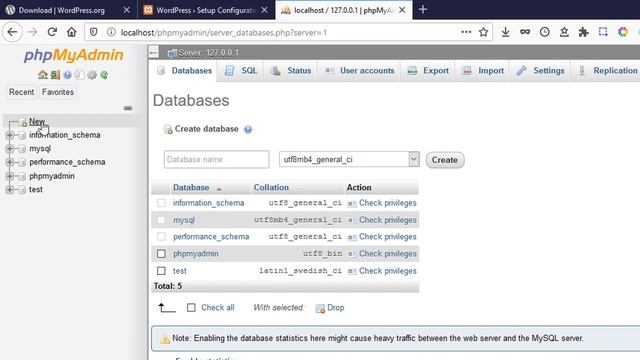Open MySQL documentation page icon in sidebar

tap(80, 75)
